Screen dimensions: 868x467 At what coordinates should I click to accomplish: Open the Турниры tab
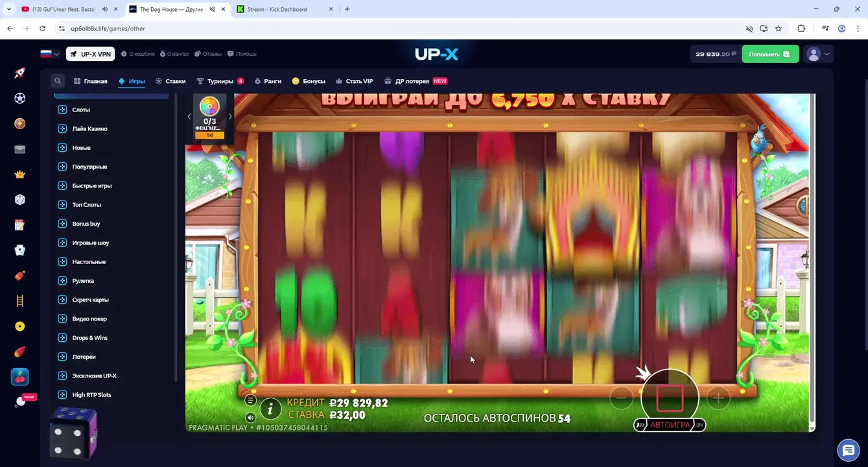(220, 81)
